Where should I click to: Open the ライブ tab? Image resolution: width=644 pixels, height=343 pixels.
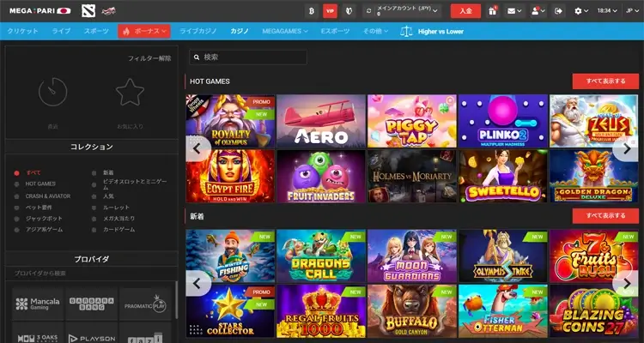[x=61, y=31]
